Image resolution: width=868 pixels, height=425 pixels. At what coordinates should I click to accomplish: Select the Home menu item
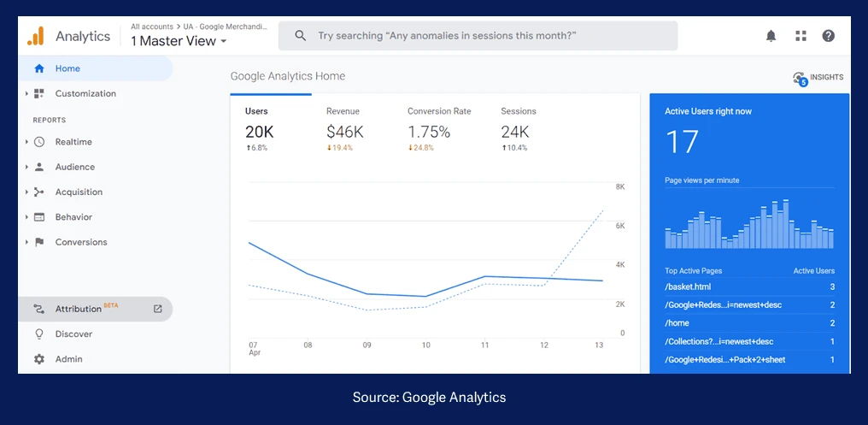click(67, 68)
